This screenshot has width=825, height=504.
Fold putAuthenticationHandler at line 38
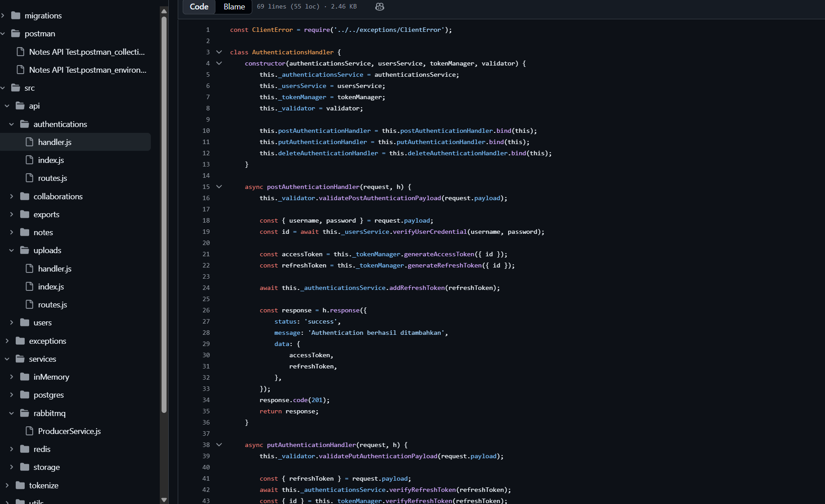(219, 445)
